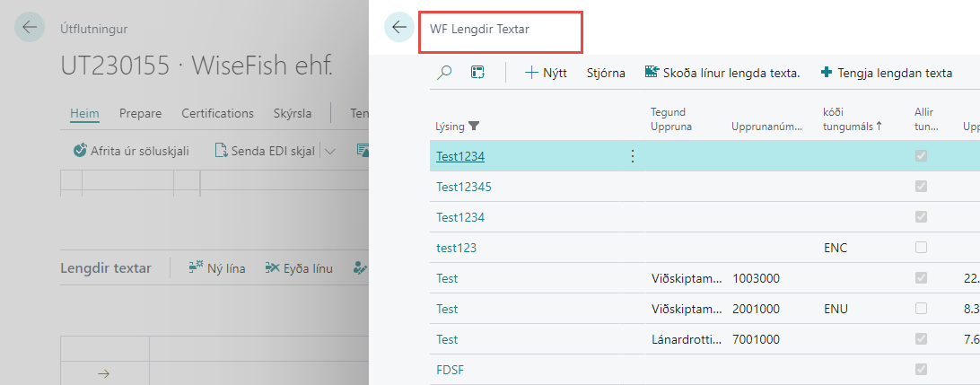Open the Certifications tab
Viewport: 980px width, 385px height.
pyautogui.click(x=217, y=113)
